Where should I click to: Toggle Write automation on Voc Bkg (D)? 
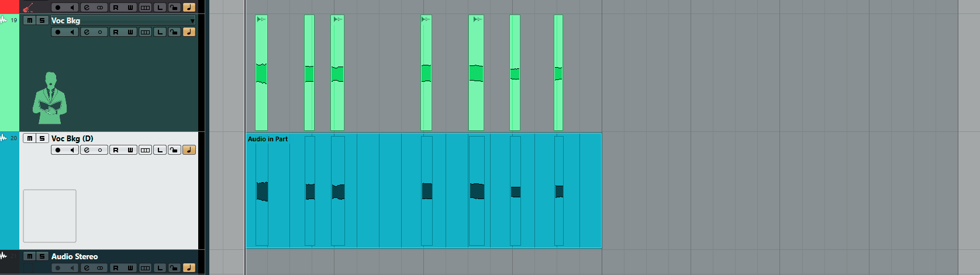pyautogui.click(x=130, y=150)
